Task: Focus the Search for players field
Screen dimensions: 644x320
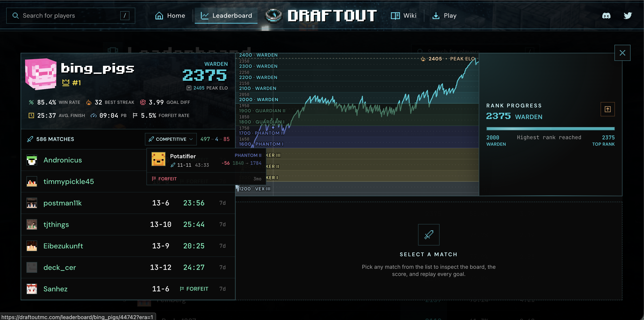Action: pyautogui.click(x=71, y=16)
